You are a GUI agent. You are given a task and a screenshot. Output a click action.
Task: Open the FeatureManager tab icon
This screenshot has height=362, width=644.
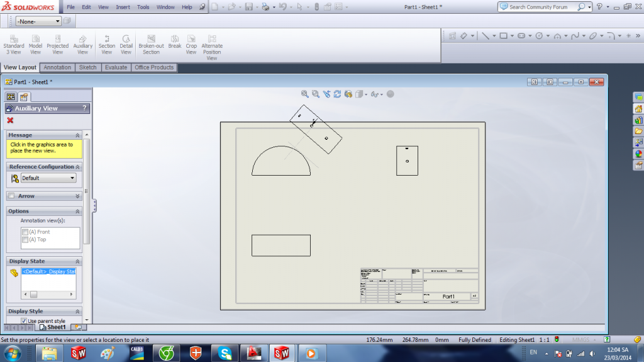click(11, 97)
